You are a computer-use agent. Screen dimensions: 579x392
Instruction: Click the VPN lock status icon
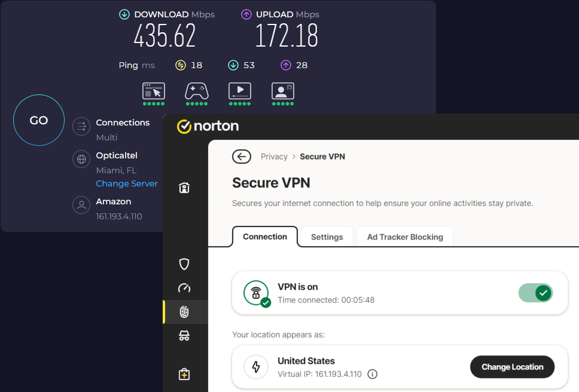256,293
